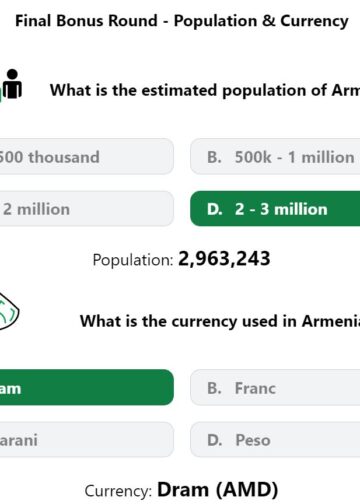Click the population figure 2,963,243

[x=224, y=259]
